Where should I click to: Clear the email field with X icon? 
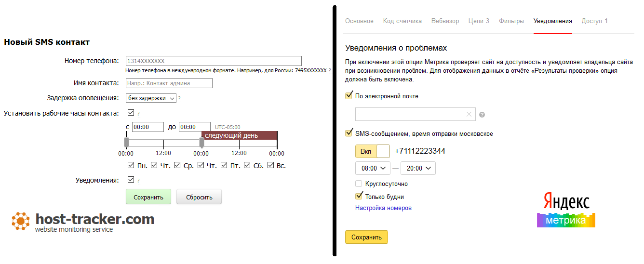(469, 115)
